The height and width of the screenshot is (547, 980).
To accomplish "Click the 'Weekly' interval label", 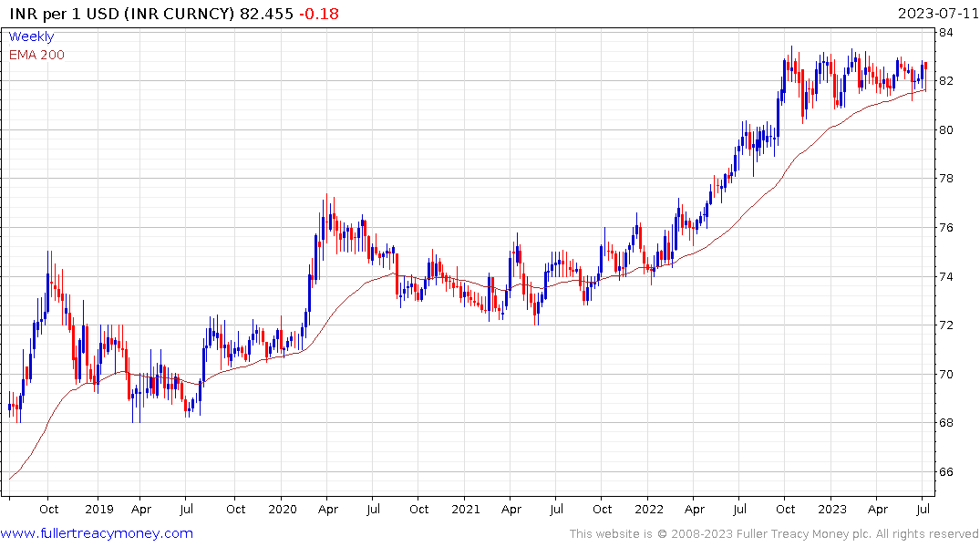I will (31, 36).
